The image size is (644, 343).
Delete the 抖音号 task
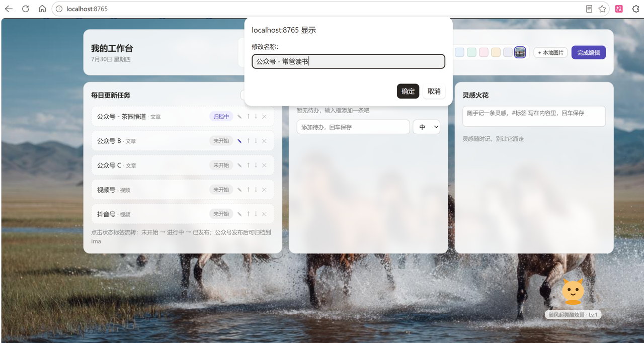[264, 214]
